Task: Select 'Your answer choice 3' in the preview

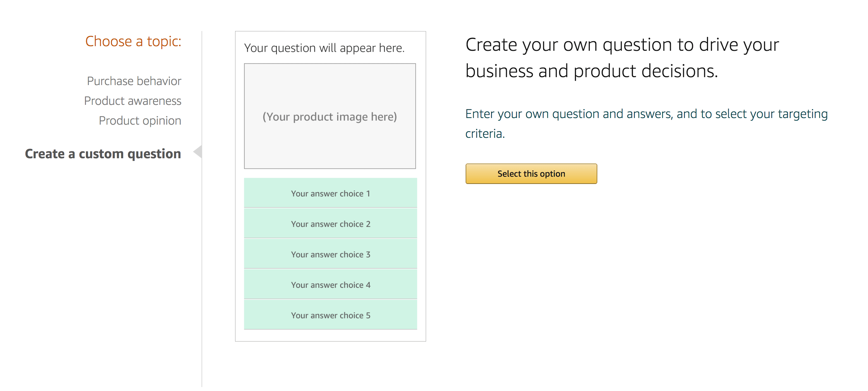Action: coord(331,255)
